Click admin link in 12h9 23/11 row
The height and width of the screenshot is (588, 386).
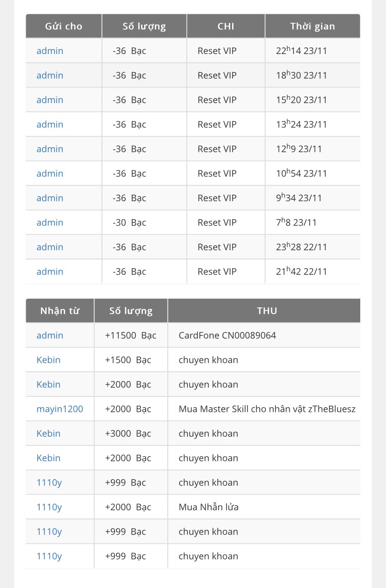click(x=50, y=149)
